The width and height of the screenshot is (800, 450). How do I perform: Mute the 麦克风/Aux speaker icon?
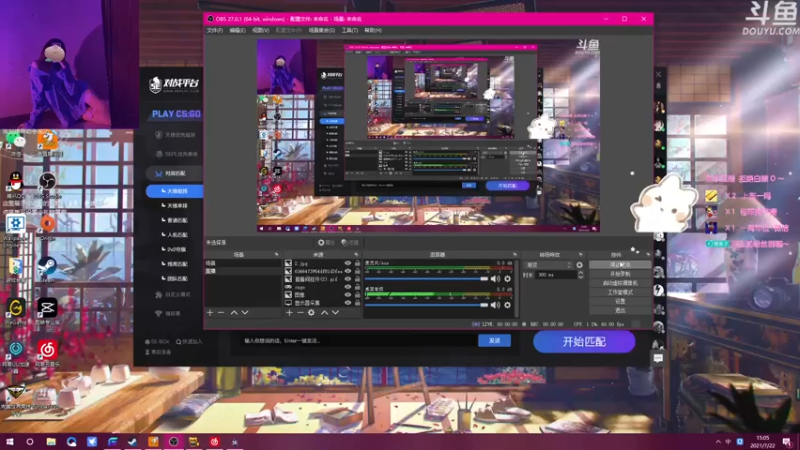coord(495,279)
